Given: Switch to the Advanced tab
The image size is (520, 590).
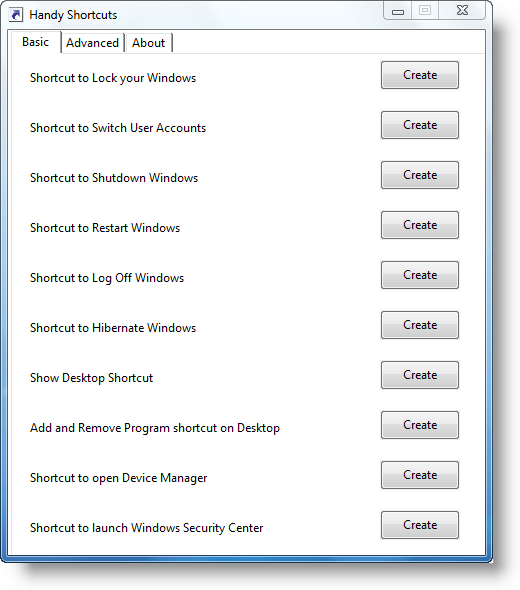Looking at the screenshot, I should [x=93, y=43].
